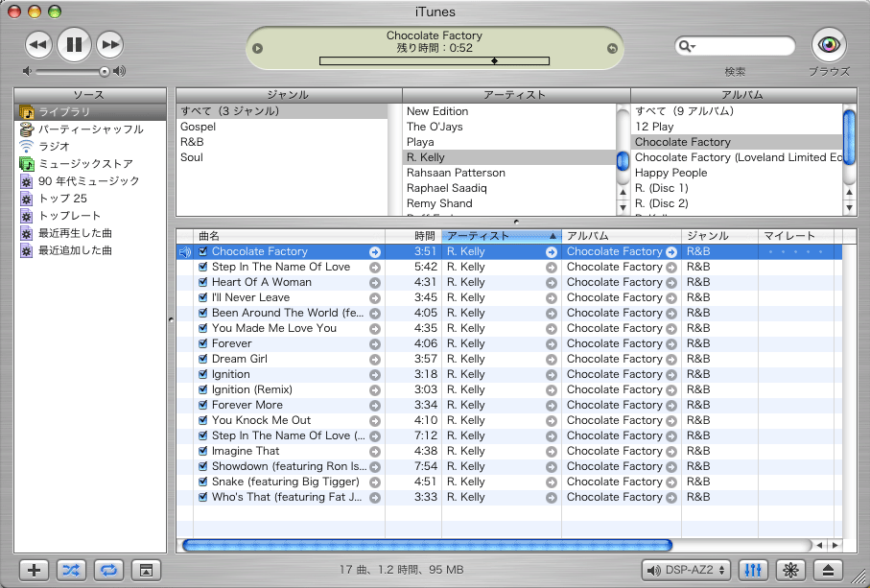Open the 最近再生した曲 playlist
This screenshot has height=588, width=870.
point(90,233)
